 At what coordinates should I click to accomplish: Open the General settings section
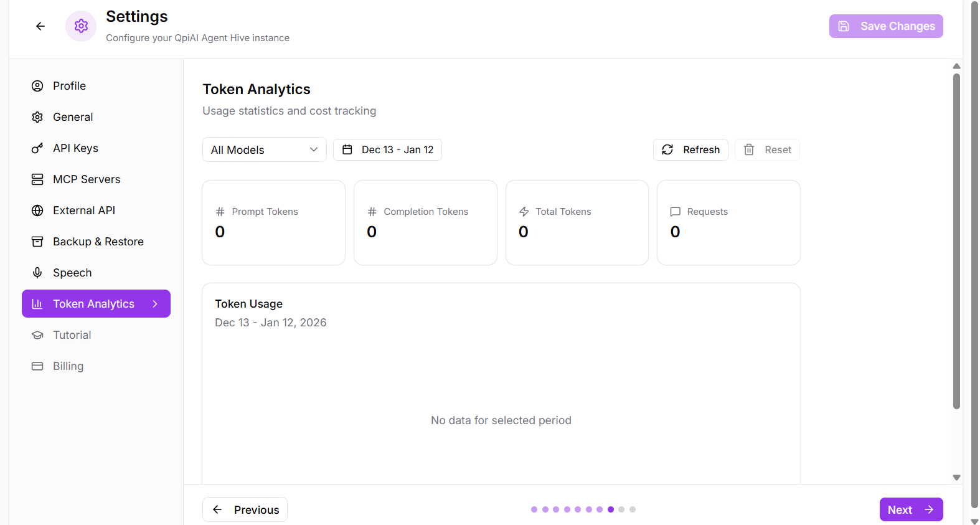[73, 117]
